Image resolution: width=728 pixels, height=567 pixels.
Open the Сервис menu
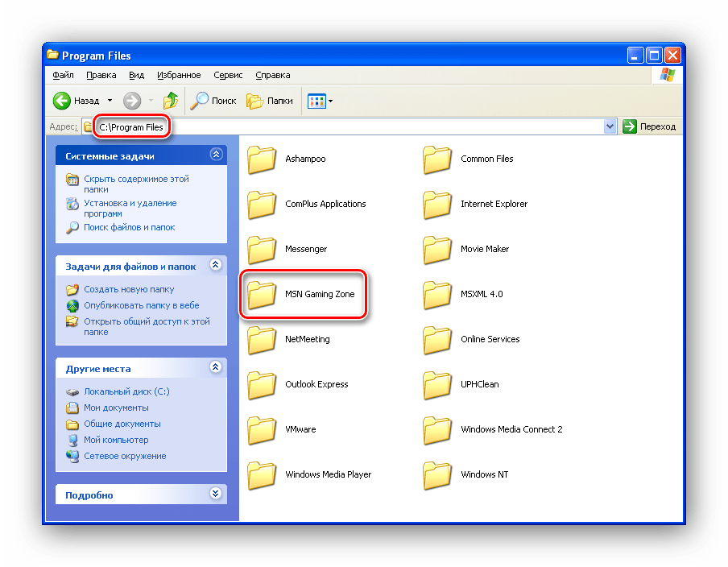(228, 75)
